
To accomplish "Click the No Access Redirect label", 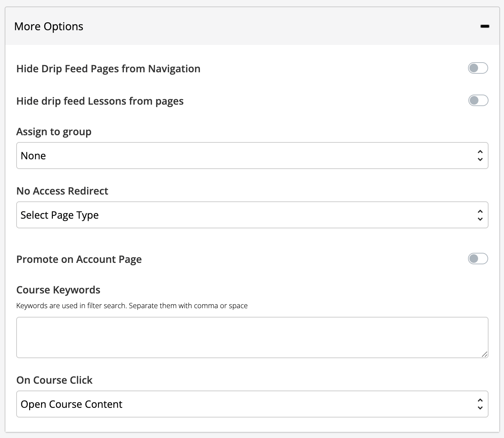I will pyautogui.click(x=62, y=191).
